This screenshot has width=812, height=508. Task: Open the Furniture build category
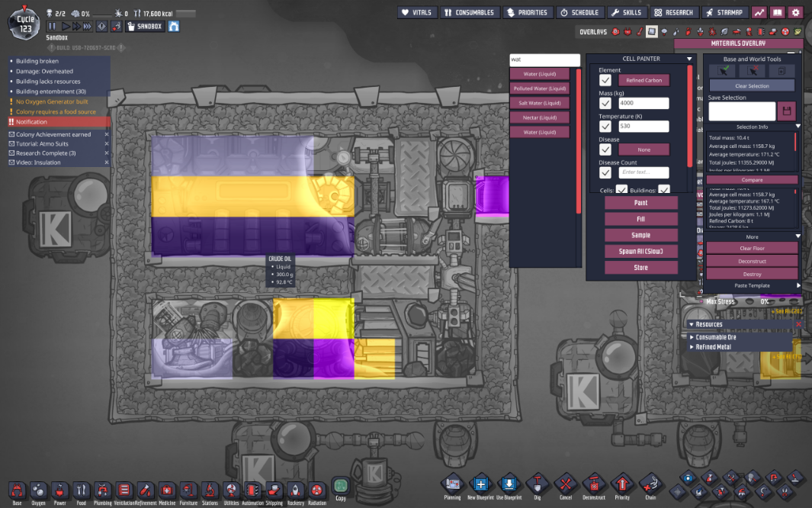pos(188,491)
